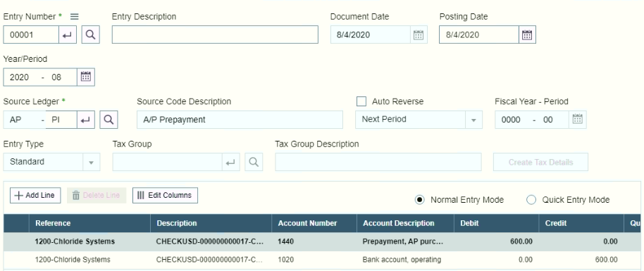
Task: Select the Reference cell in row 1440
Action: tap(89, 241)
